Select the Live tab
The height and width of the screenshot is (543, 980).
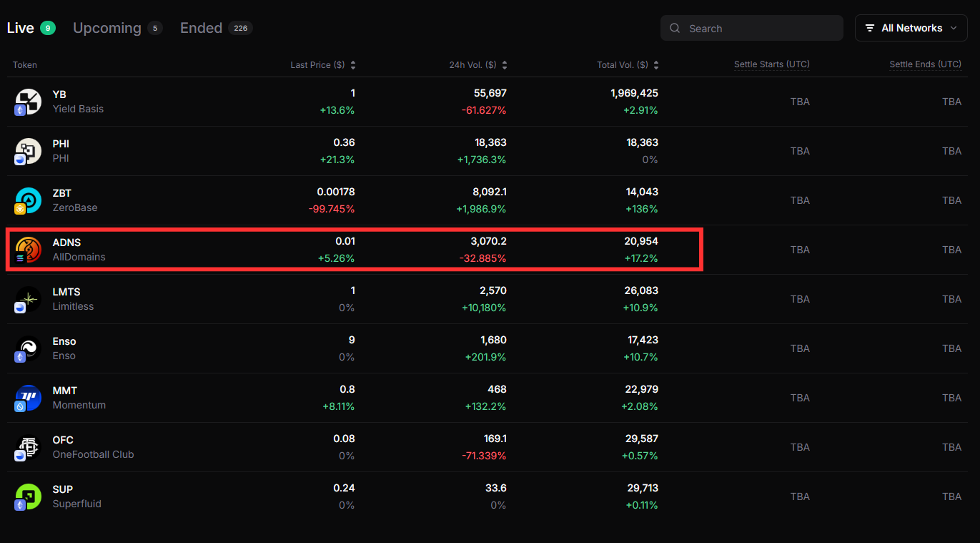[21, 28]
